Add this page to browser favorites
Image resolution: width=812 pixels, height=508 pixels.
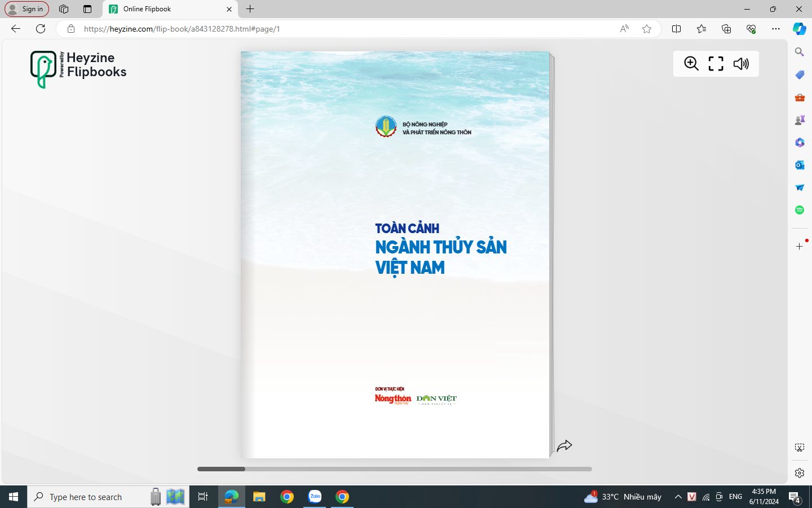click(x=647, y=29)
